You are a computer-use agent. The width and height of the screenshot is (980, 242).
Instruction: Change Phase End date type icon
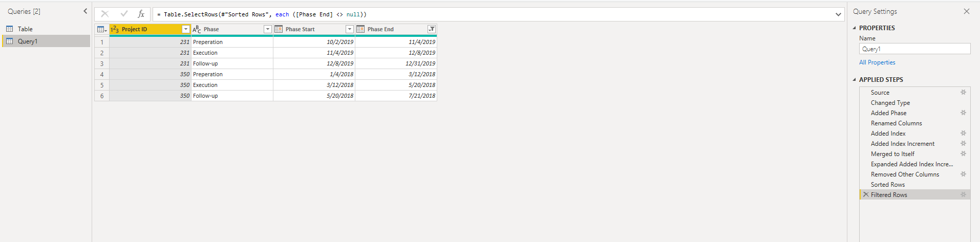(x=360, y=30)
